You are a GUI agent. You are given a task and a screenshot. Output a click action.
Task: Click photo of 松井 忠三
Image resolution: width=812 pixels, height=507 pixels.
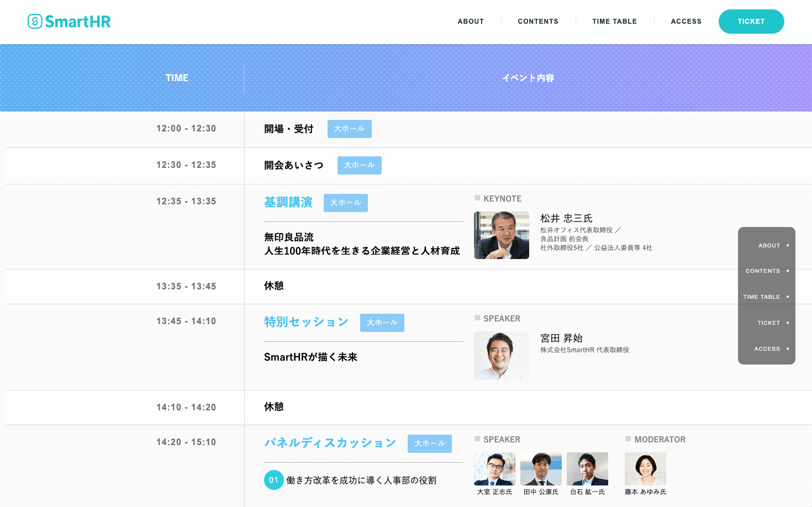(x=502, y=235)
